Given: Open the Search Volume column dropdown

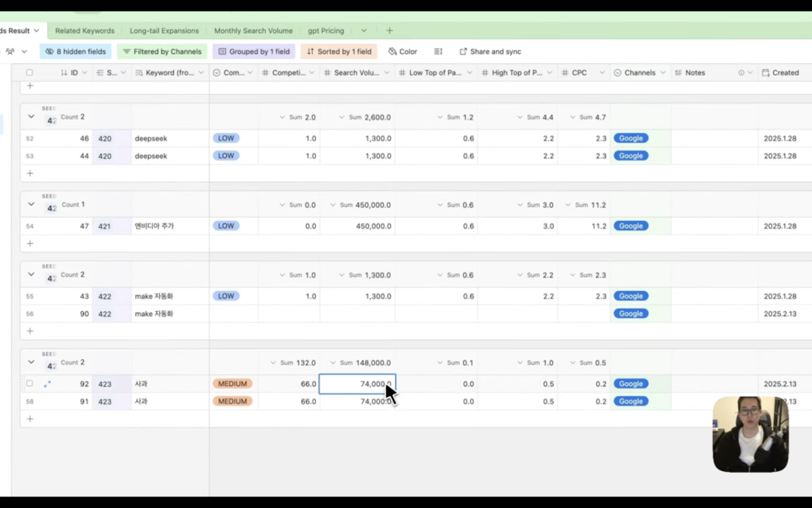Looking at the screenshot, I should tap(387, 73).
